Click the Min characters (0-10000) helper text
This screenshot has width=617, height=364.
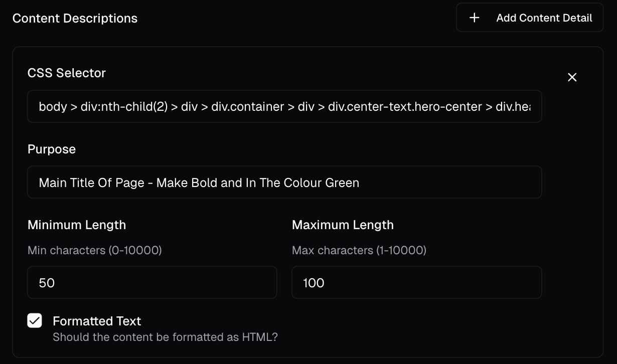(95, 250)
